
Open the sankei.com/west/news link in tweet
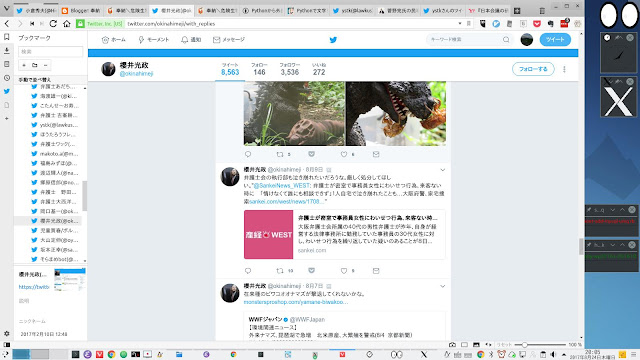point(287,201)
